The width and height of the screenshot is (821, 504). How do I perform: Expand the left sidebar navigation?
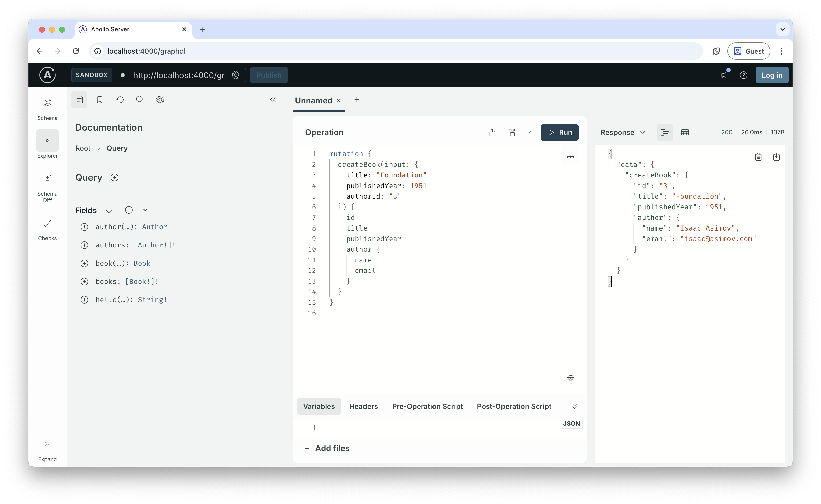[47, 451]
